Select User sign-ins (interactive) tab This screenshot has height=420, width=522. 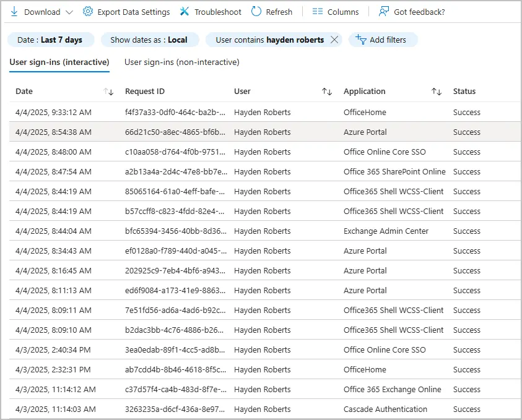coord(59,62)
